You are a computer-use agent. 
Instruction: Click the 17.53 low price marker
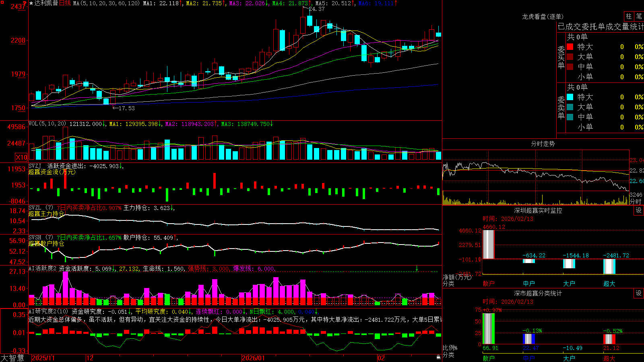click(x=127, y=108)
